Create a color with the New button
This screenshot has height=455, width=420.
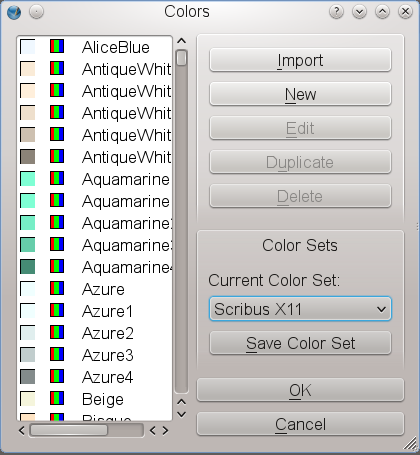coord(300,94)
